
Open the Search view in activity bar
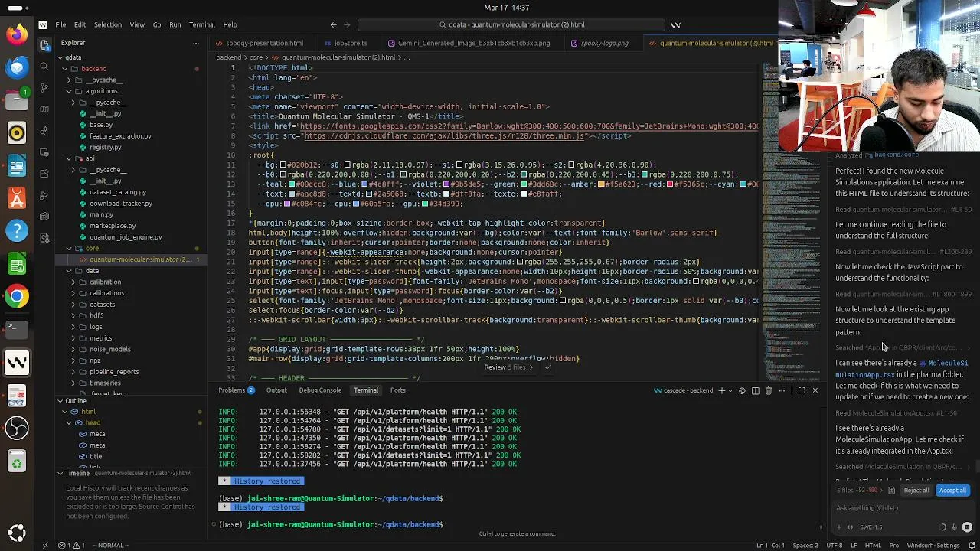pyautogui.click(x=44, y=67)
